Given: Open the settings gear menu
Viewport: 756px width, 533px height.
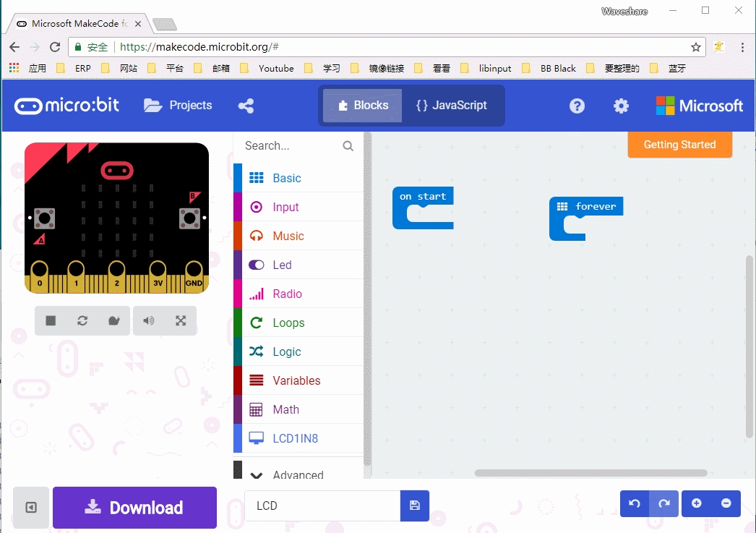Looking at the screenshot, I should [621, 106].
